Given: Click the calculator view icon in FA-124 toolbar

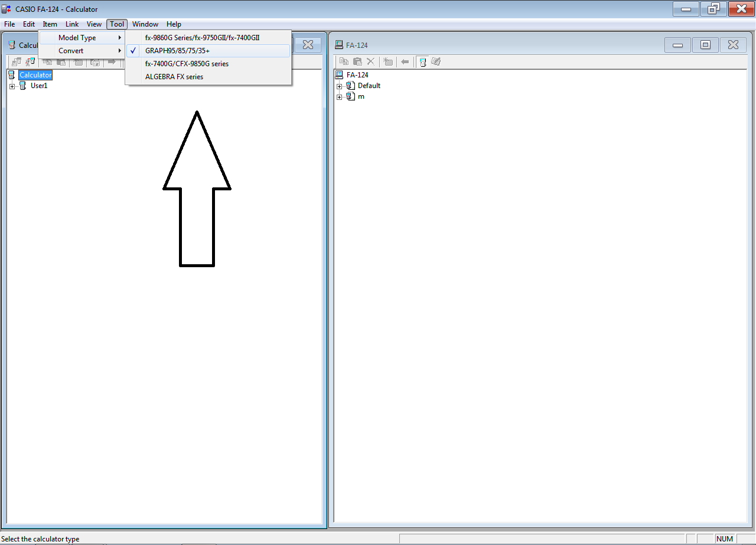Looking at the screenshot, I should (423, 61).
